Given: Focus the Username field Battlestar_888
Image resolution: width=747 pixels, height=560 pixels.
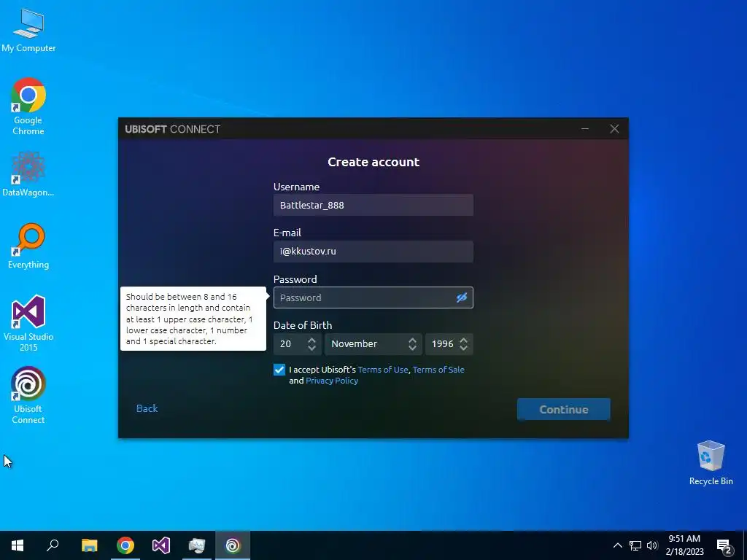Looking at the screenshot, I should [373, 205].
